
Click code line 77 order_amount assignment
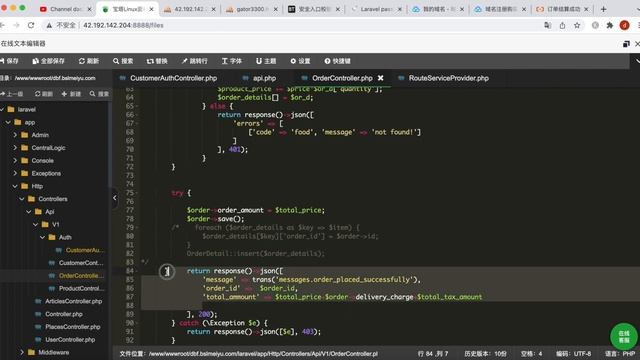[256, 210]
